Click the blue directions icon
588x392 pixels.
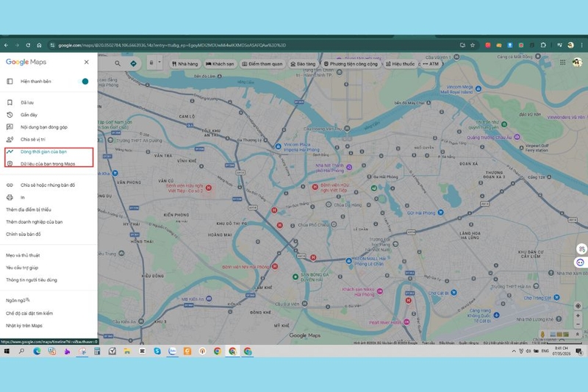click(133, 63)
